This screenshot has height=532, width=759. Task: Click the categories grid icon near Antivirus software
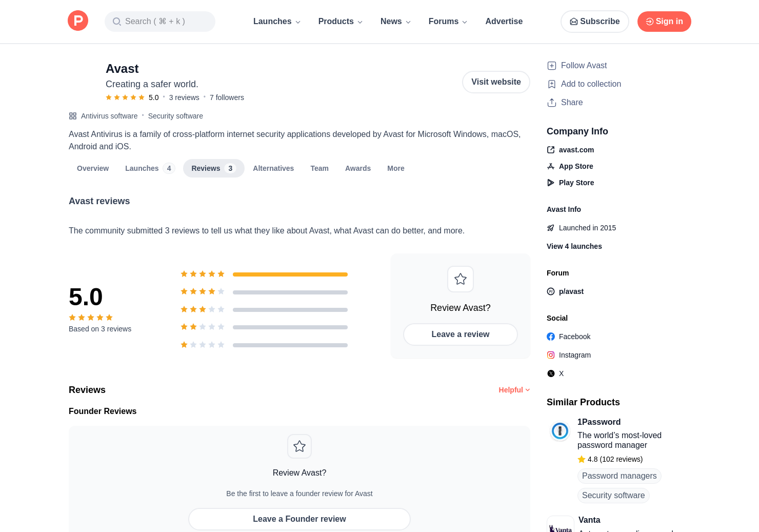73,116
